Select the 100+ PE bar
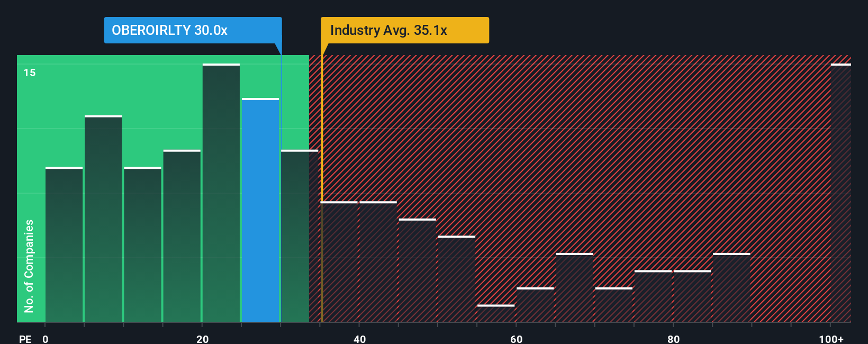 (841, 193)
